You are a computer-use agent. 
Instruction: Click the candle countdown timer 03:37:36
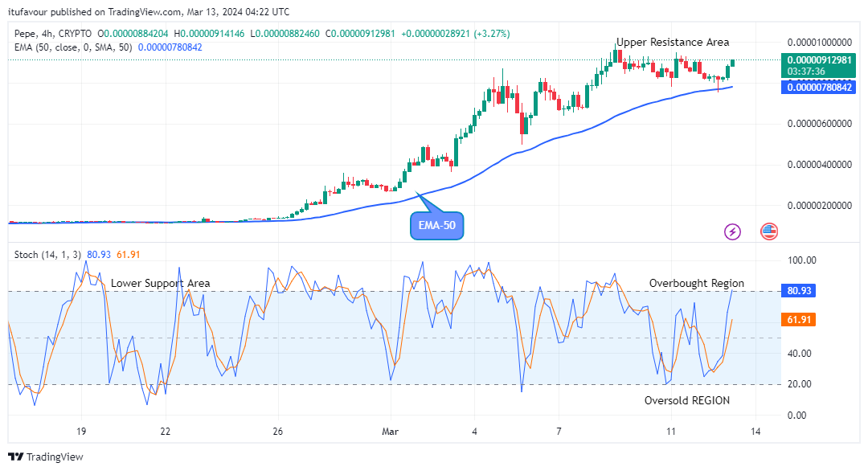click(x=806, y=72)
